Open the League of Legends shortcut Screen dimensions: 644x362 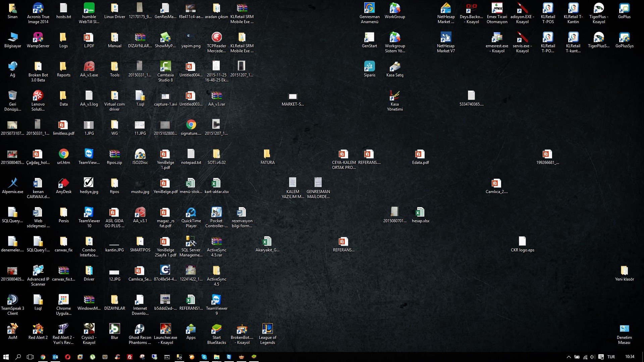click(267, 334)
